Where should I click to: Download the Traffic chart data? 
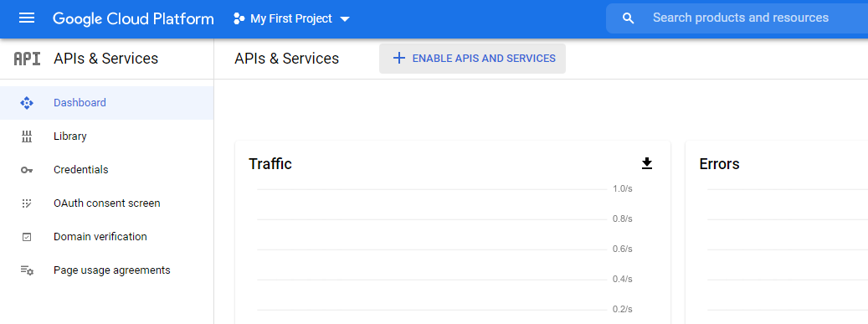(x=646, y=163)
